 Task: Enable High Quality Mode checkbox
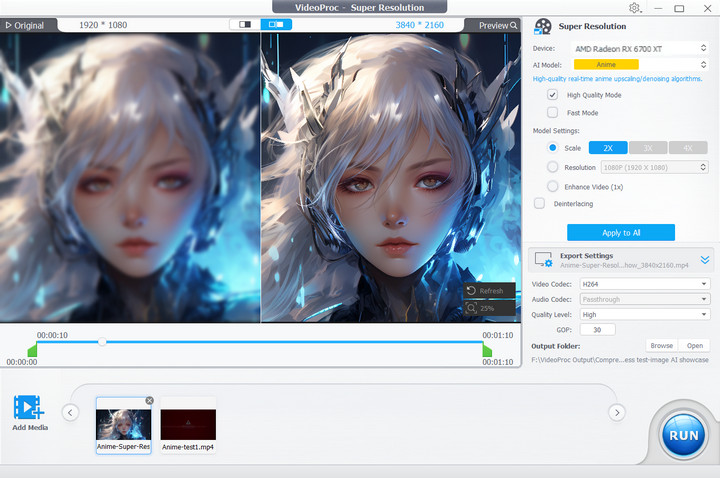552,95
